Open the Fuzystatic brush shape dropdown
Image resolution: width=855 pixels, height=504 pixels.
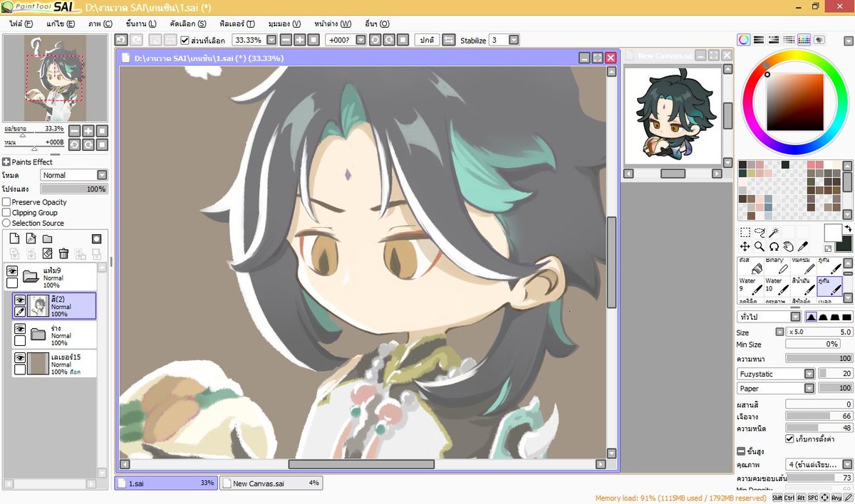point(809,374)
